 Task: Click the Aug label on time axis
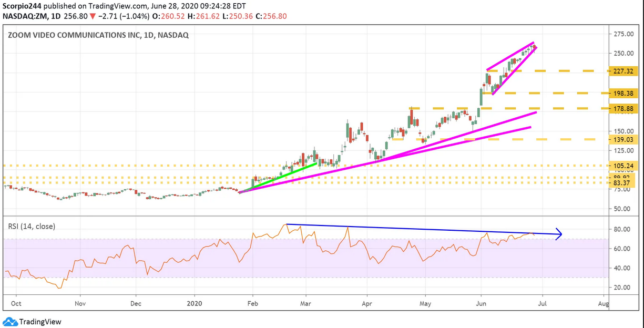tap(604, 303)
